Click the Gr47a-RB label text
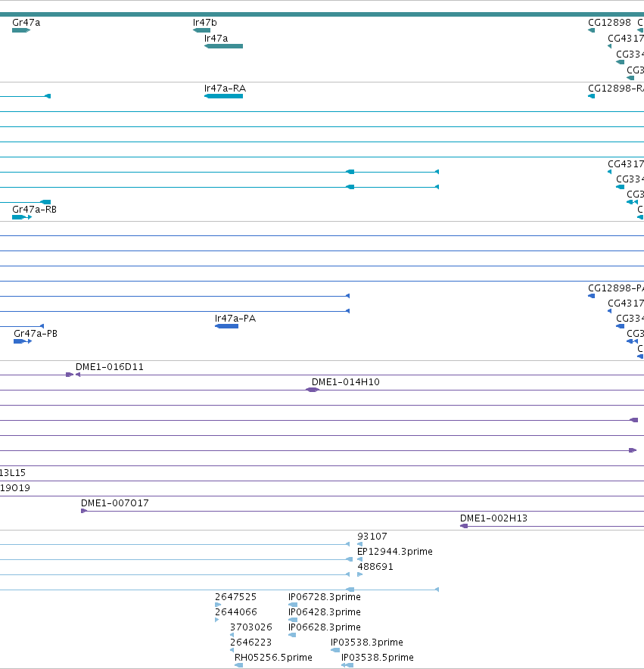644x669 pixels. tap(34, 210)
